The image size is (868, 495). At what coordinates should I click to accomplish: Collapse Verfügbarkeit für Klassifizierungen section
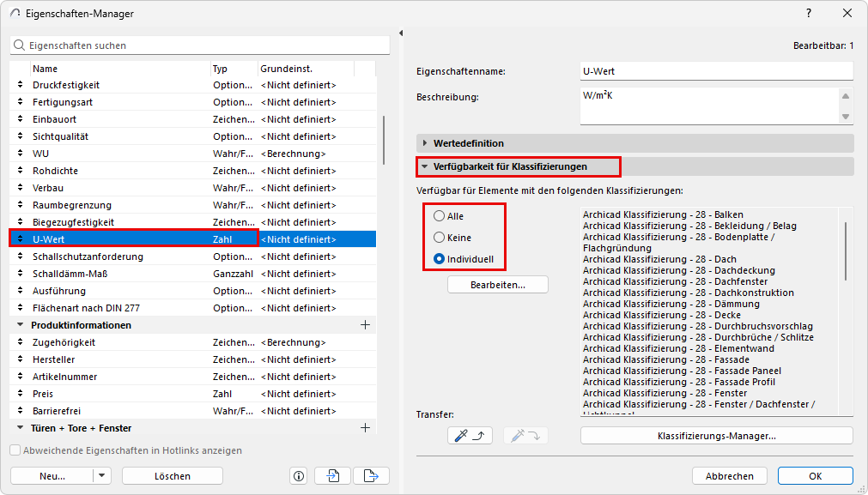[x=425, y=166]
